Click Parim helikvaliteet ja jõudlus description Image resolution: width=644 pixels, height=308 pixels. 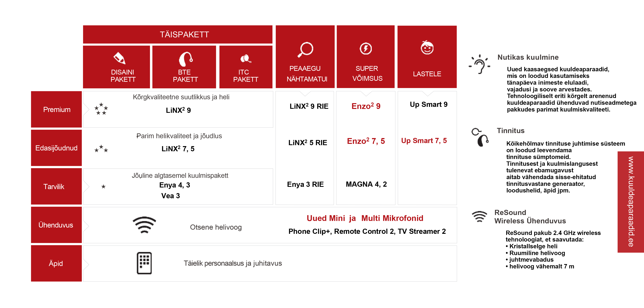179,136
